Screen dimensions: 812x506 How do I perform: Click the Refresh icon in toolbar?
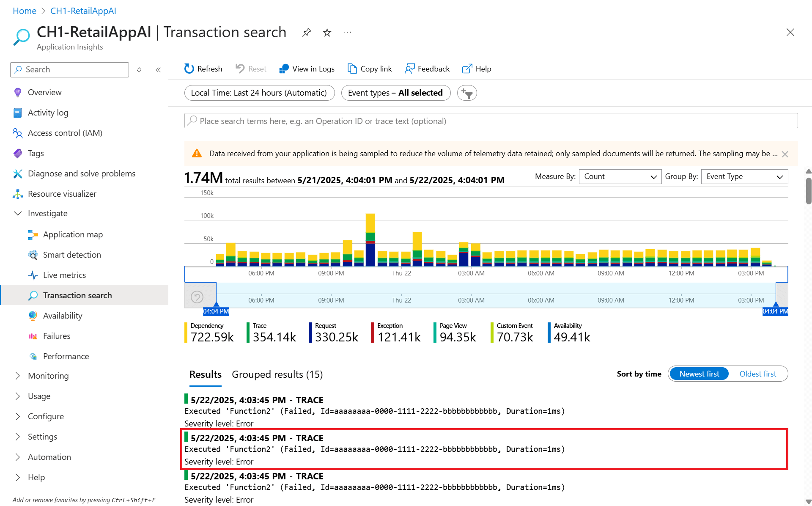189,69
